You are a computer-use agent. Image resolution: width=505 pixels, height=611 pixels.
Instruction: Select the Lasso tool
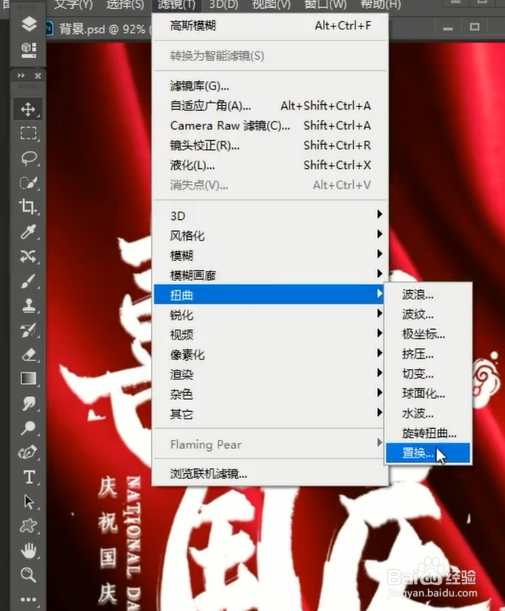[x=28, y=158]
